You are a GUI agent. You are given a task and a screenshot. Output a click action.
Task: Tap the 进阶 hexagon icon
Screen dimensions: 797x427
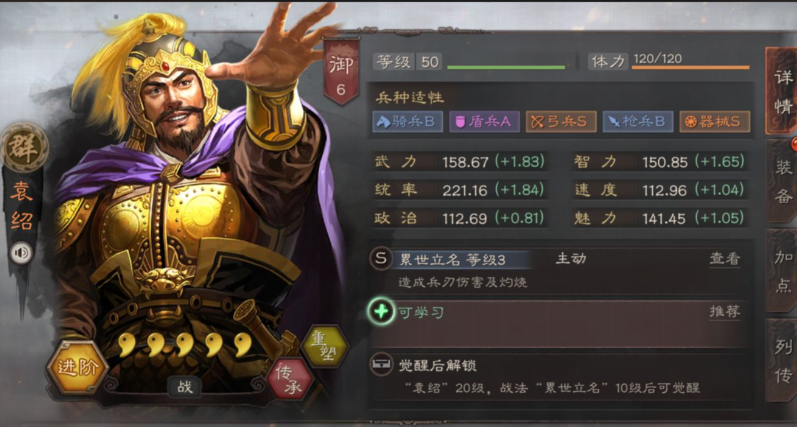point(78,367)
